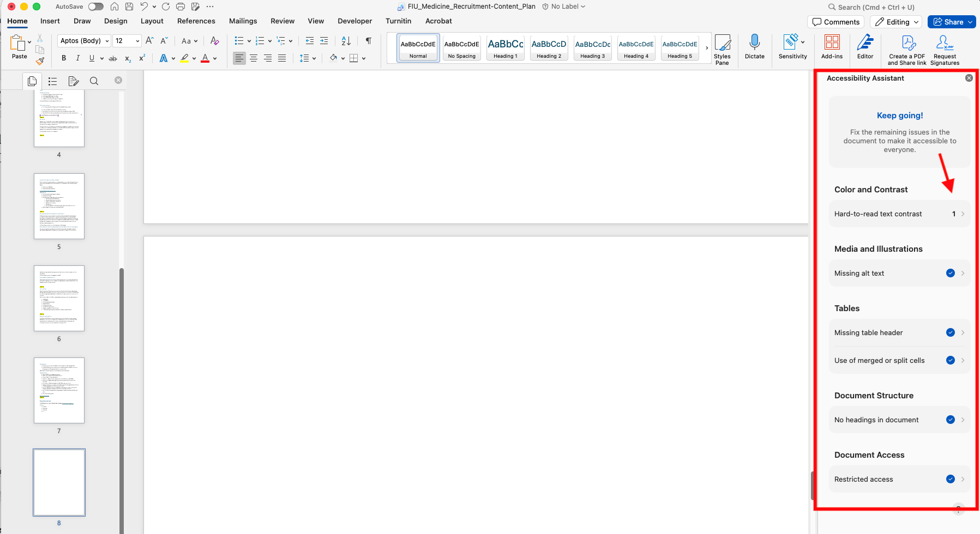Increase paragraph indent
Viewport: 980px width, 534px height.
pos(324,41)
